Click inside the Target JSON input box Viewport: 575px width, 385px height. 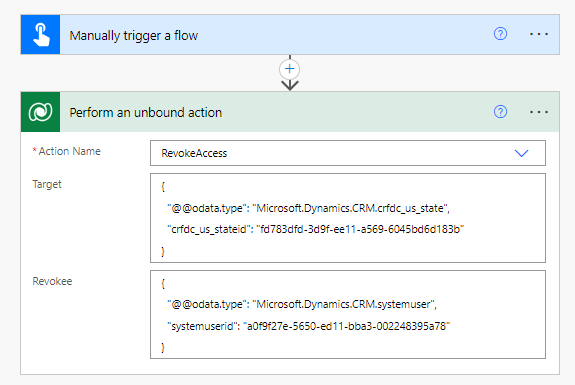348,218
